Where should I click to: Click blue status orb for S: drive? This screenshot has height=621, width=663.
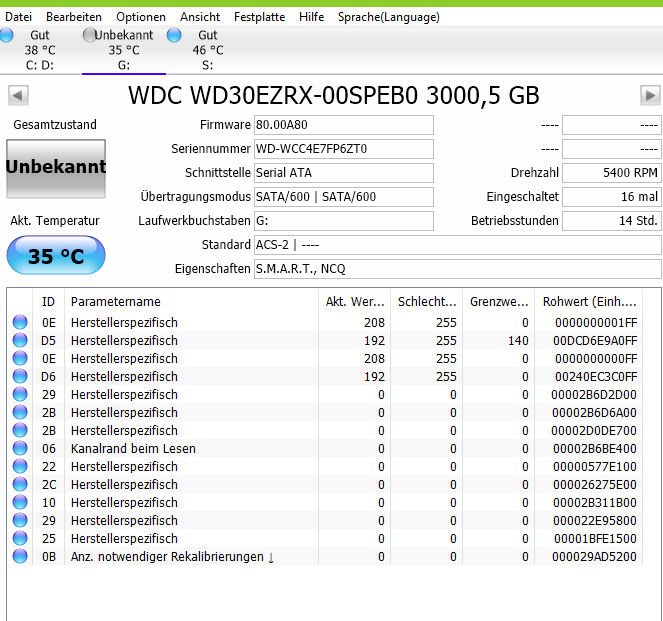click(x=174, y=35)
